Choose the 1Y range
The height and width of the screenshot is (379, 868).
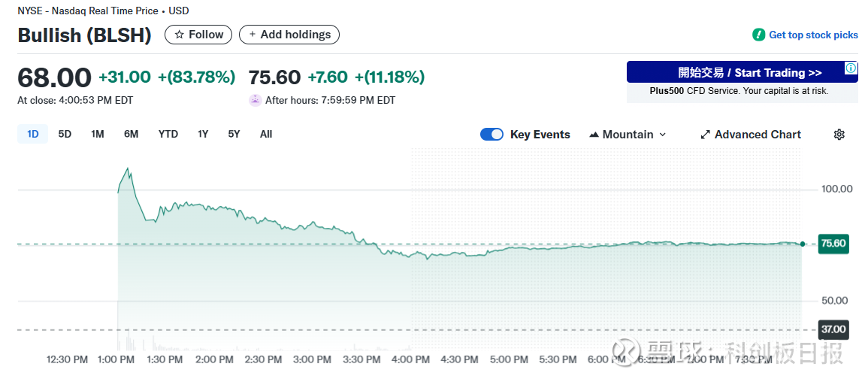tap(203, 134)
